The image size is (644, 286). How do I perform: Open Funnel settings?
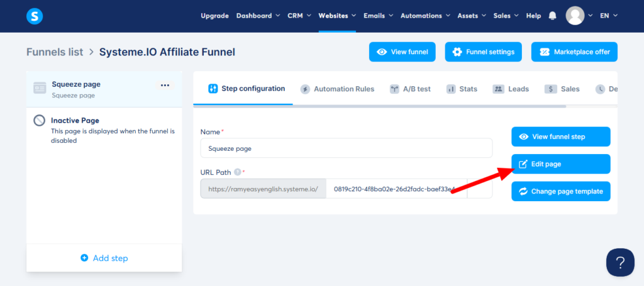click(484, 52)
